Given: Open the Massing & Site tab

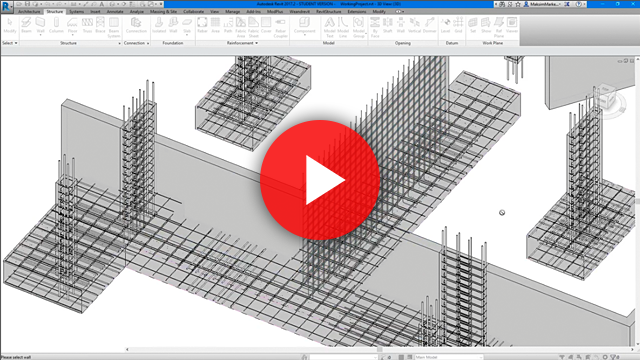Looking at the screenshot, I should click(163, 11).
